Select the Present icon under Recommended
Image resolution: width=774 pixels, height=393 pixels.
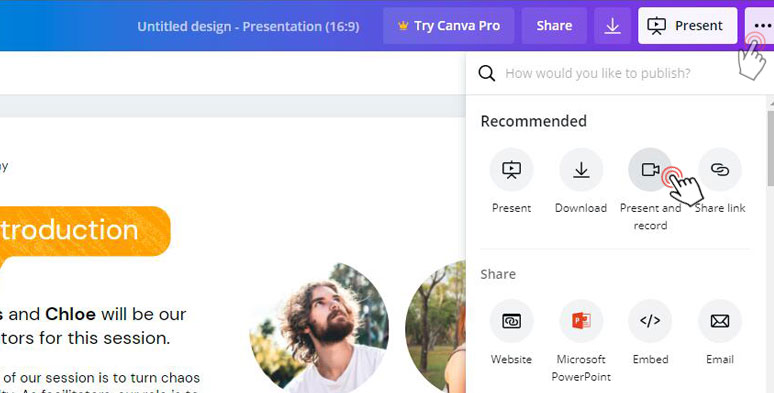(511, 169)
